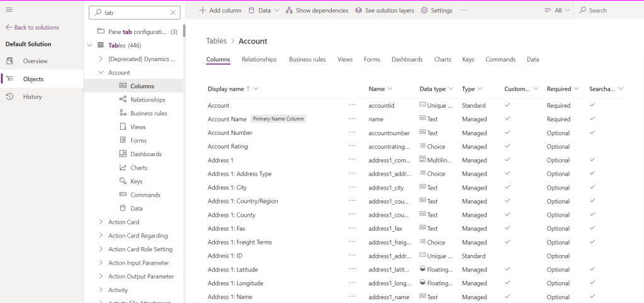The image size is (644, 303).
Task: Click Show dependencies in the toolbar
Action: [317, 11]
